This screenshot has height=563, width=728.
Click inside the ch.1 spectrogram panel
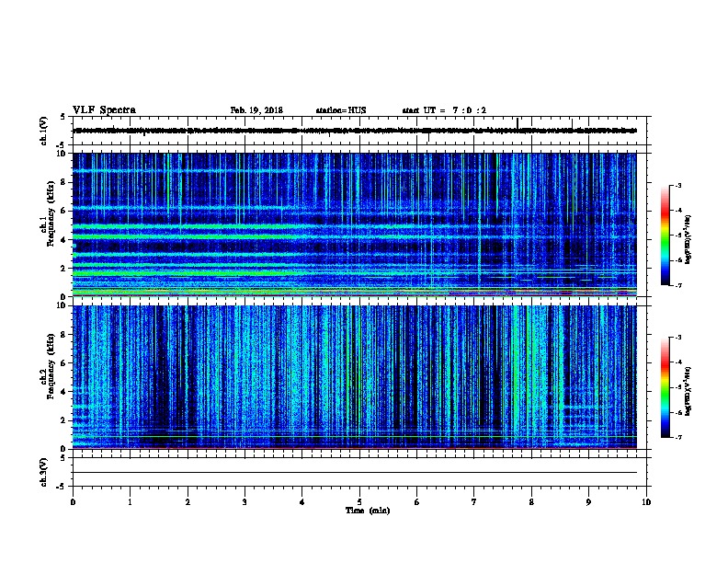coord(354,224)
